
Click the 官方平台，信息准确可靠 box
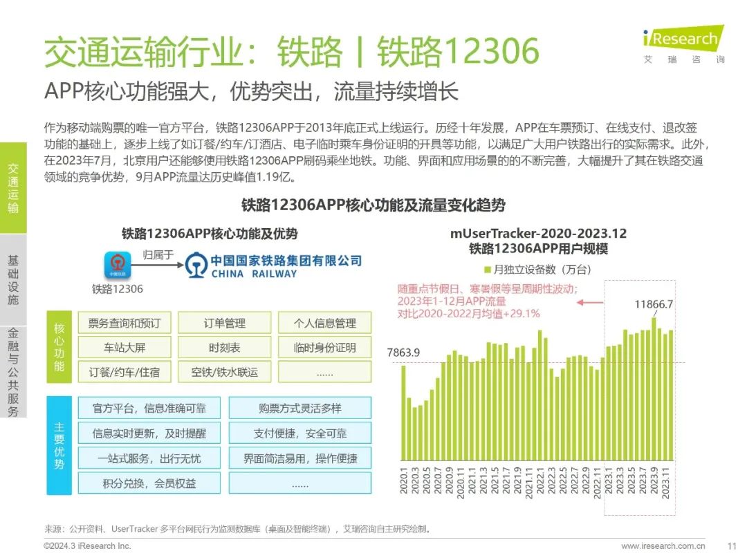(149, 408)
